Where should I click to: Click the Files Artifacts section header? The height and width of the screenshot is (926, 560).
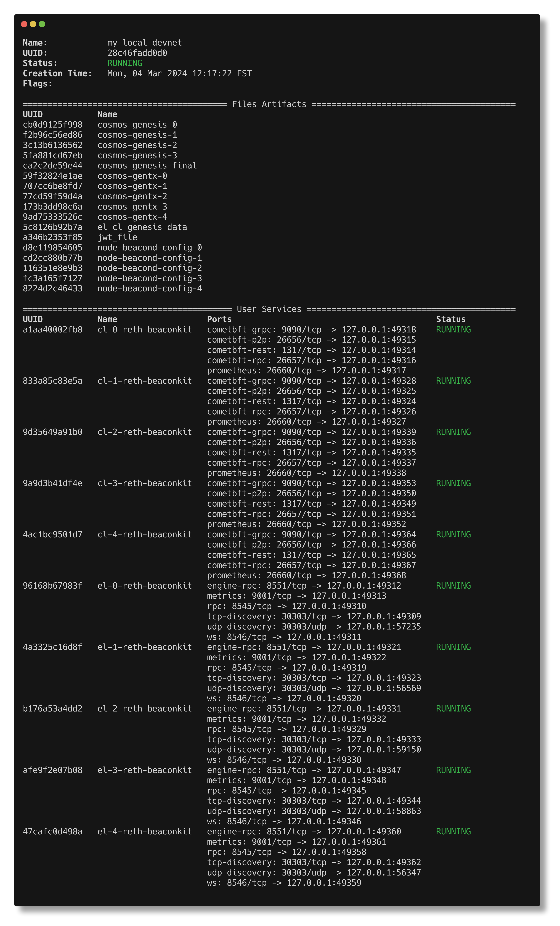click(x=269, y=104)
